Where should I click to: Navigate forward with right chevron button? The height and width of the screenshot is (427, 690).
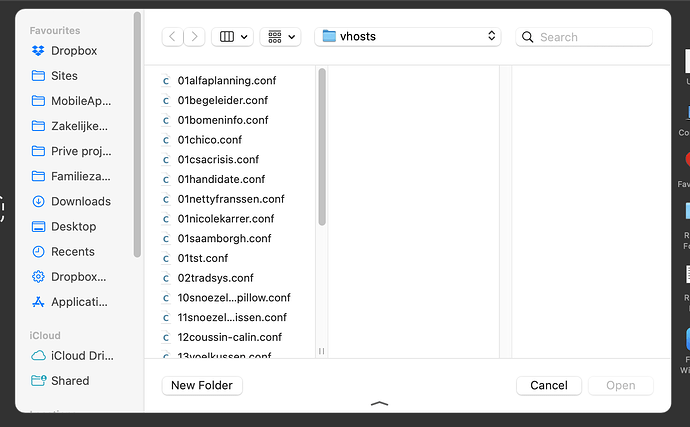pos(195,37)
